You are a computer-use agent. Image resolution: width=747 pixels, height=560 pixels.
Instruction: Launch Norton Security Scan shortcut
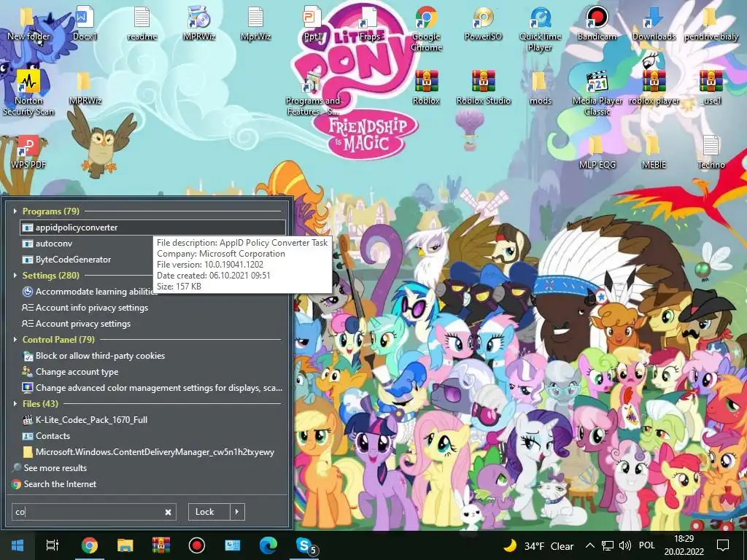(x=28, y=93)
